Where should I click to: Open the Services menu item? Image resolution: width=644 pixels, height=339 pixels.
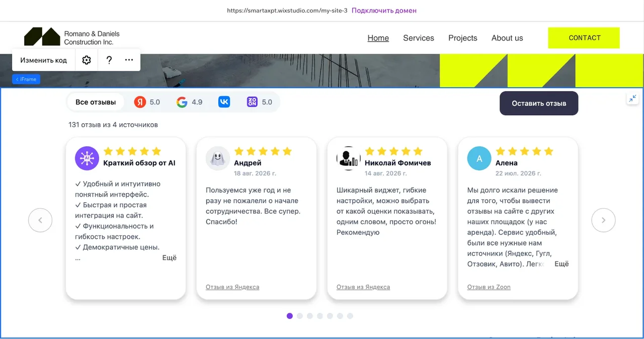[x=419, y=38]
